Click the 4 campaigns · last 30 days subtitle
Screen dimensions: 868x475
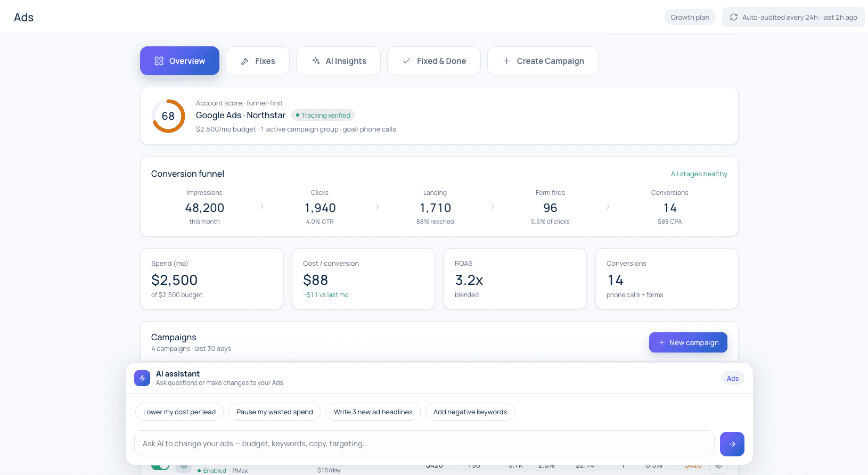click(191, 349)
